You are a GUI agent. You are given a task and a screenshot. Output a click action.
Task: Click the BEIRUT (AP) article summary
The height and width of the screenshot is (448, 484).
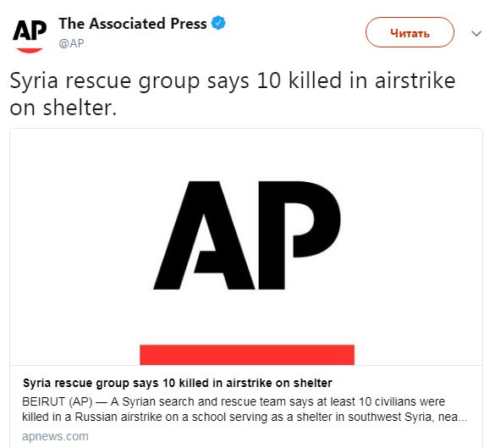245,409
